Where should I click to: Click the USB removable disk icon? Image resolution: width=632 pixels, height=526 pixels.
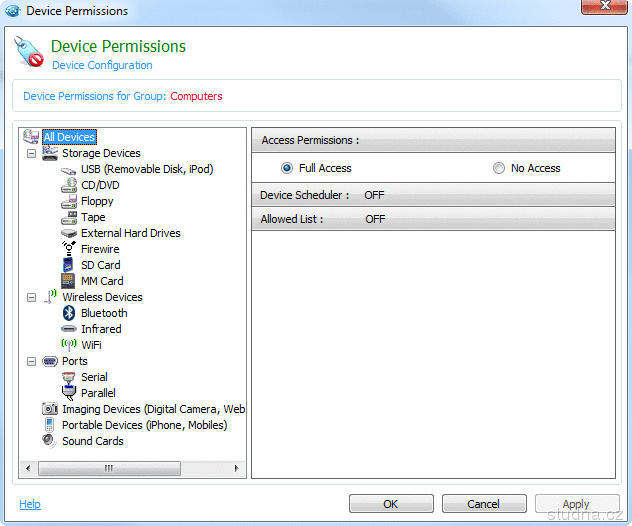point(69,170)
